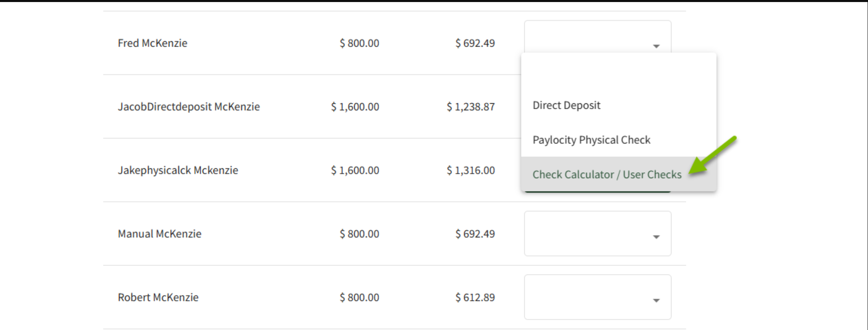Viewport: 868px width, 330px height.
Task: Click the $1,316.00 amount for Jakephysicalck Mckenzie
Action: (471, 170)
